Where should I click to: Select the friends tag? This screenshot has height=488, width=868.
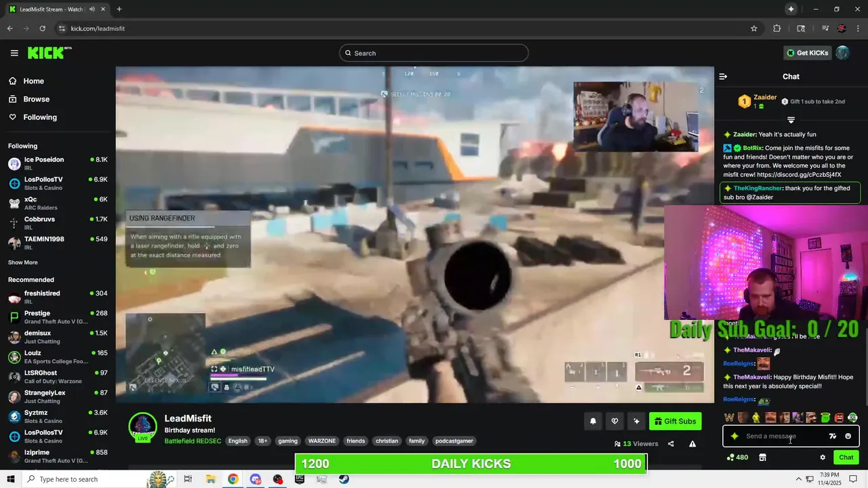(x=355, y=441)
